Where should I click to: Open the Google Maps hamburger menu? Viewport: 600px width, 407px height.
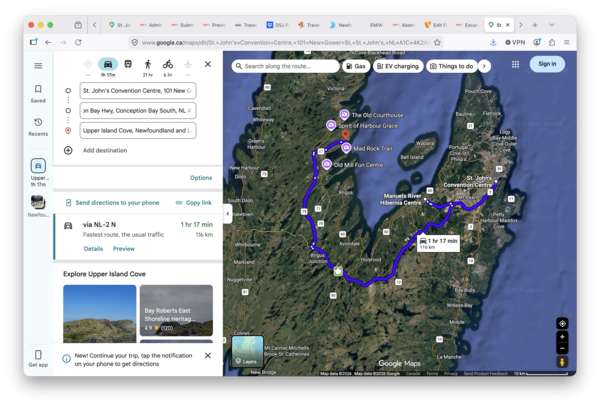pyautogui.click(x=38, y=66)
